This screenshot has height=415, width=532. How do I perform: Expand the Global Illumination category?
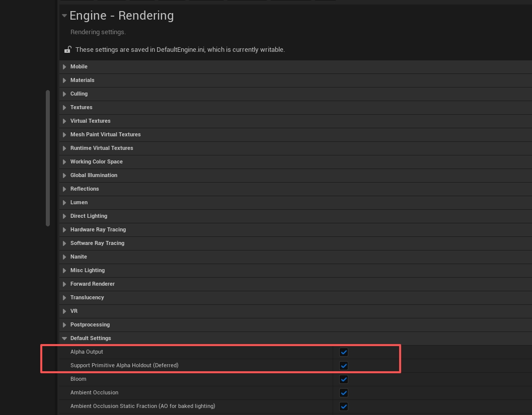tap(64, 175)
